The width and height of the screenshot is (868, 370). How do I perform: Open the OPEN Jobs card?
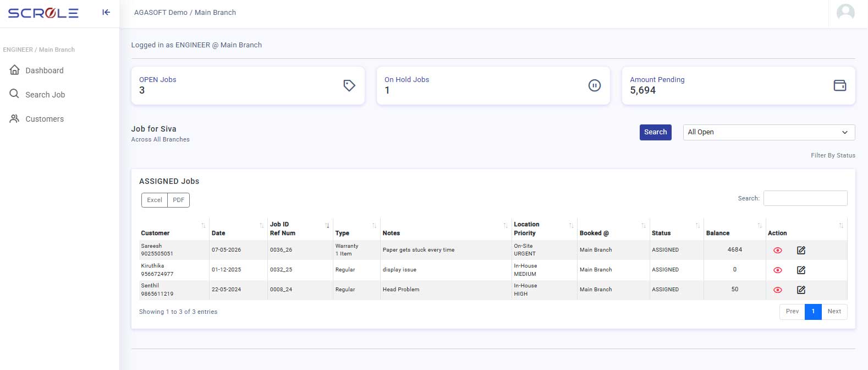(248, 85)
